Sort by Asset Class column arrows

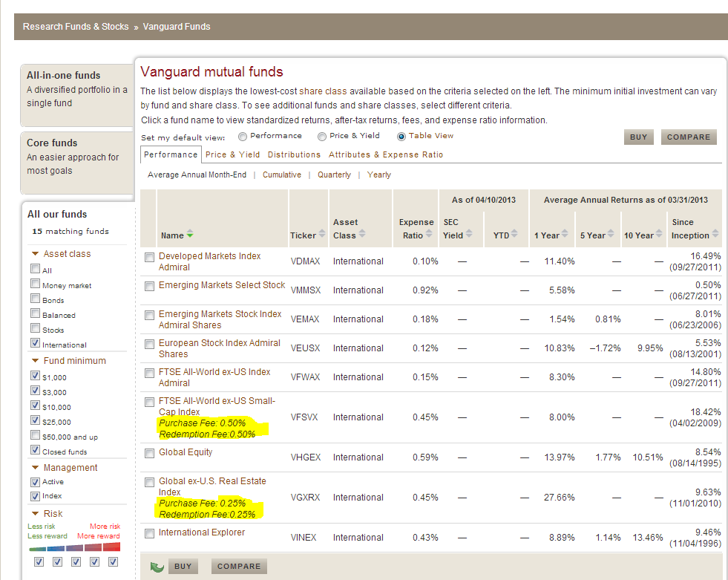pyautogui.click(x=362, y=233)
